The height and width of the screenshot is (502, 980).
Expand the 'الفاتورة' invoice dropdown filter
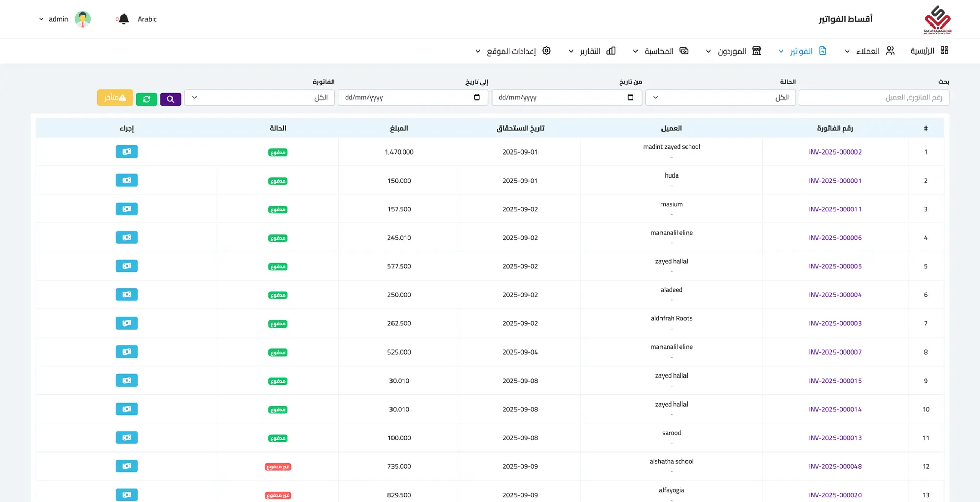(x=259, y=97)
